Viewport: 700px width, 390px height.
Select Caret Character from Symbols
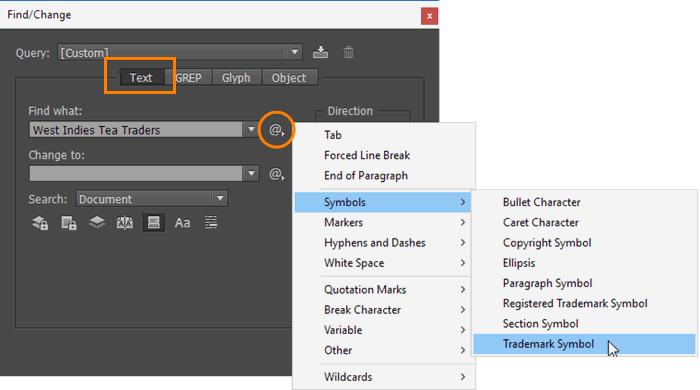click(x=584, y=222)
